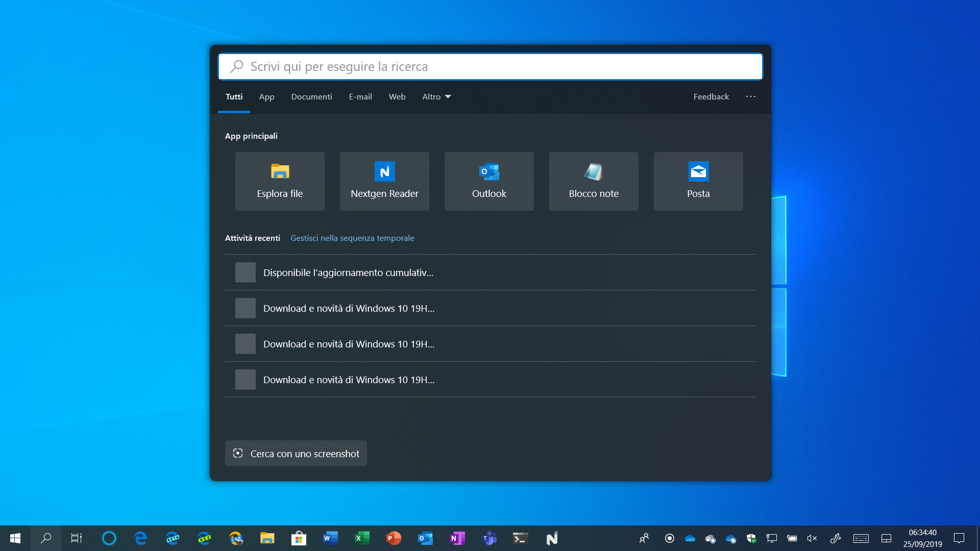The height and width of the screenshot is (551, 980).
Task: Launch Nextgen Reader app tile
Action: point(384,181)
